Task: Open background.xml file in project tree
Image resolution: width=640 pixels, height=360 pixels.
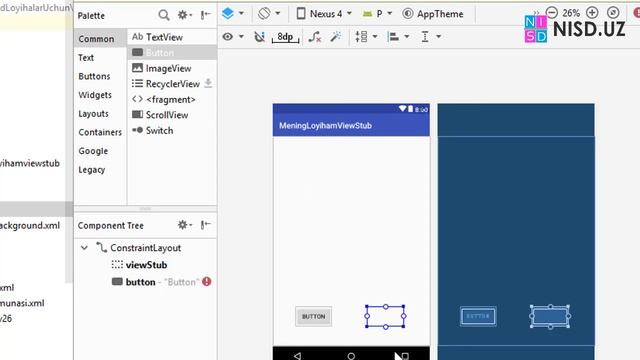Action: (30, 225)
